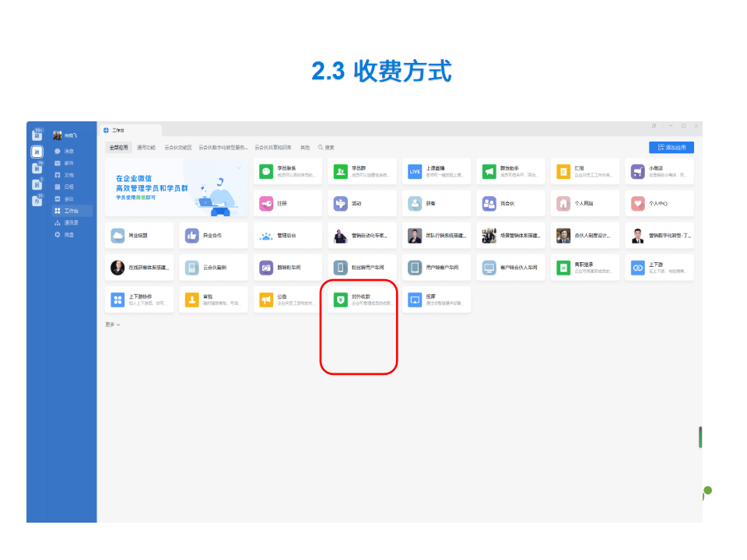747x560 pixels.
Task: Open the 上下游协作 app
Action: pyautogui.click(x=139, y=299)
